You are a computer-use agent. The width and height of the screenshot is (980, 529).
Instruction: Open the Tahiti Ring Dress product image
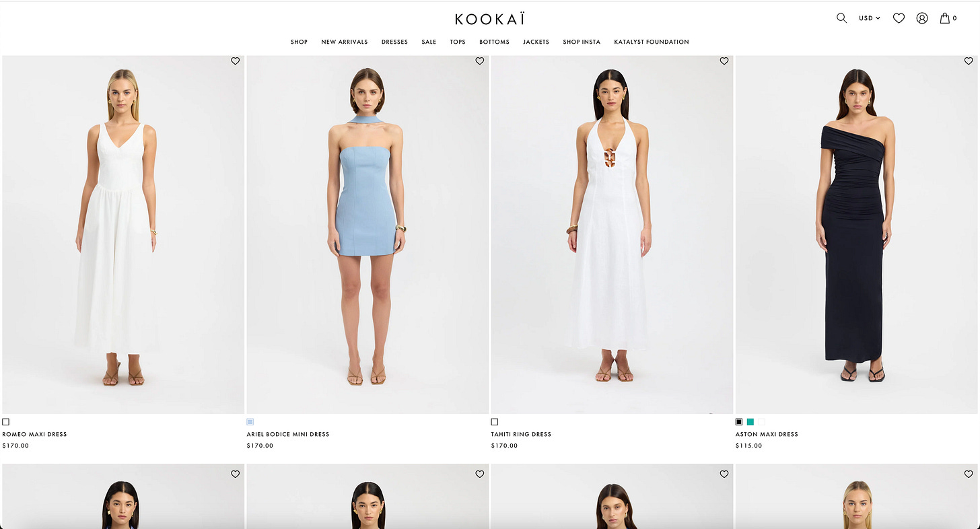point(612,234)
